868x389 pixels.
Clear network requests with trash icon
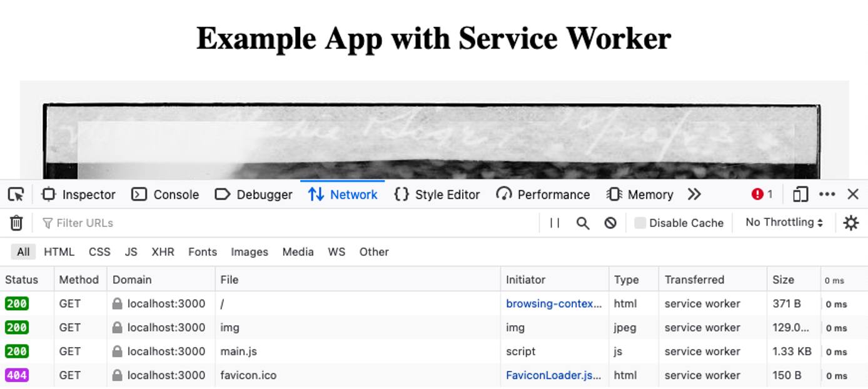coord(16,223)
